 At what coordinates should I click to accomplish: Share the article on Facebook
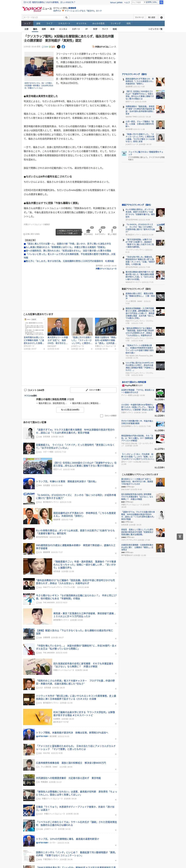[x=63, y=47]
